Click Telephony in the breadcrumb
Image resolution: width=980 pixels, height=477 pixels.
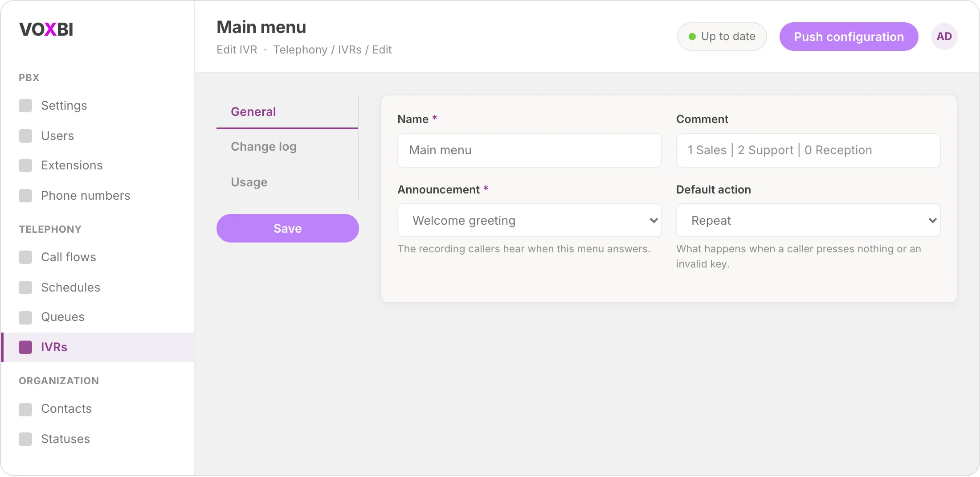click(x=300, y=49)
